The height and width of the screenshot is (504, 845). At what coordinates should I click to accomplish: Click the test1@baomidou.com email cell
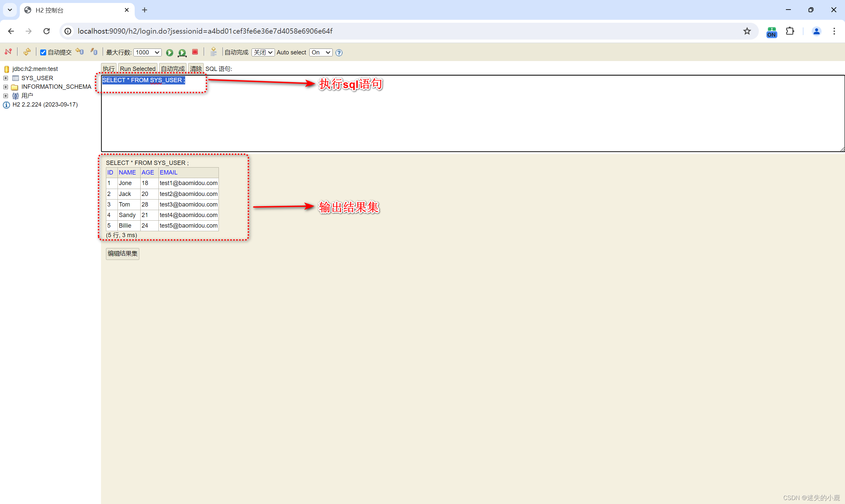click(x=188, y=183)
